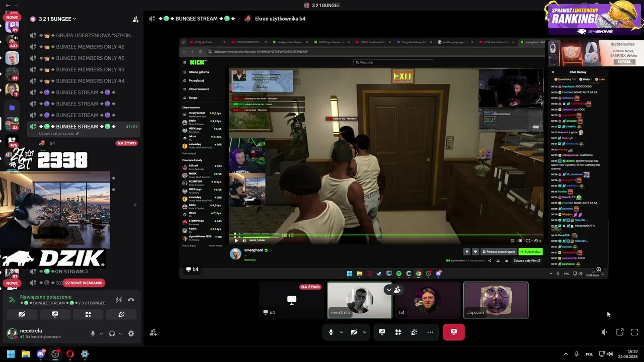Focus the neextrela participant tile
Screen dimensions: 644x362
tap(360, 300)
